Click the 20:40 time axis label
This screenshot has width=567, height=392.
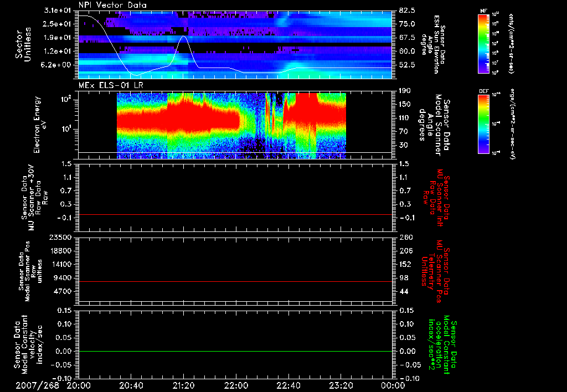click(x=131, y=385)
